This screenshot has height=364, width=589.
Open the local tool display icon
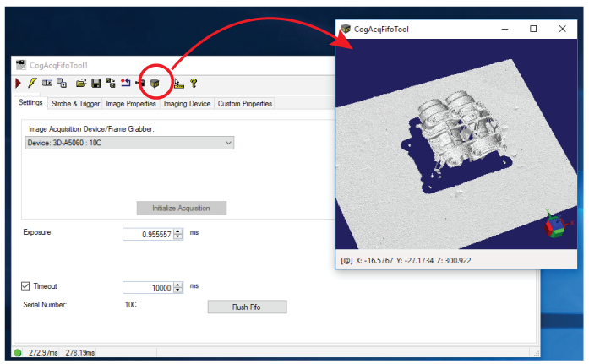[x=47, y=83]
